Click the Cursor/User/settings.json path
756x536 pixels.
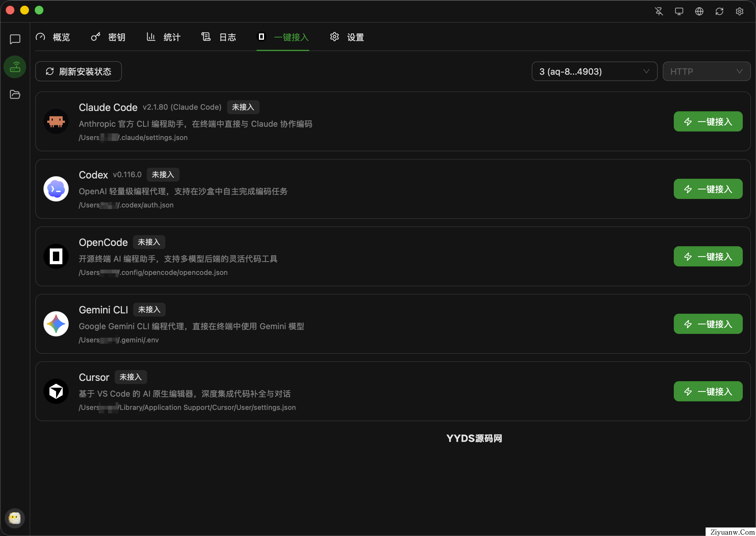pyautogui.click(x=187, y=408)
